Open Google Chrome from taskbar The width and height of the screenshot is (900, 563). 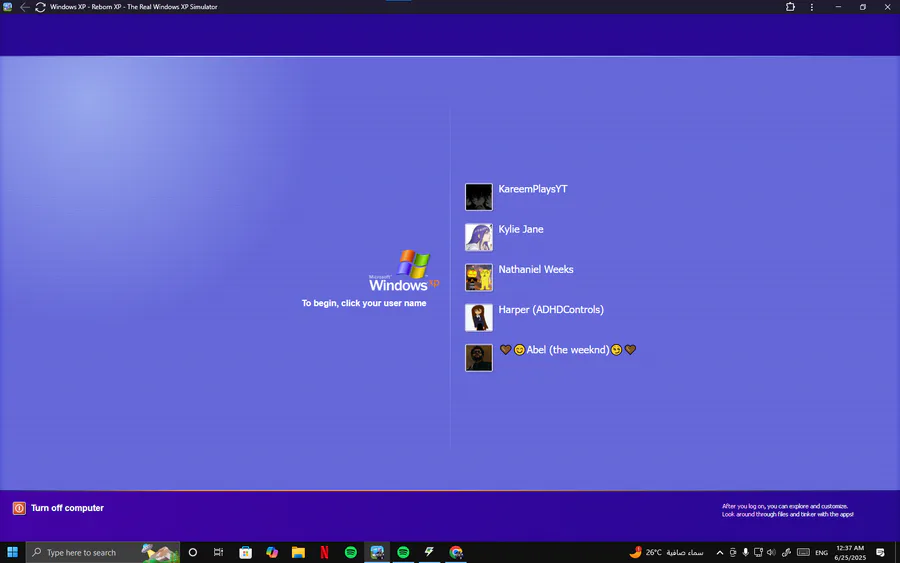[456, 552]
